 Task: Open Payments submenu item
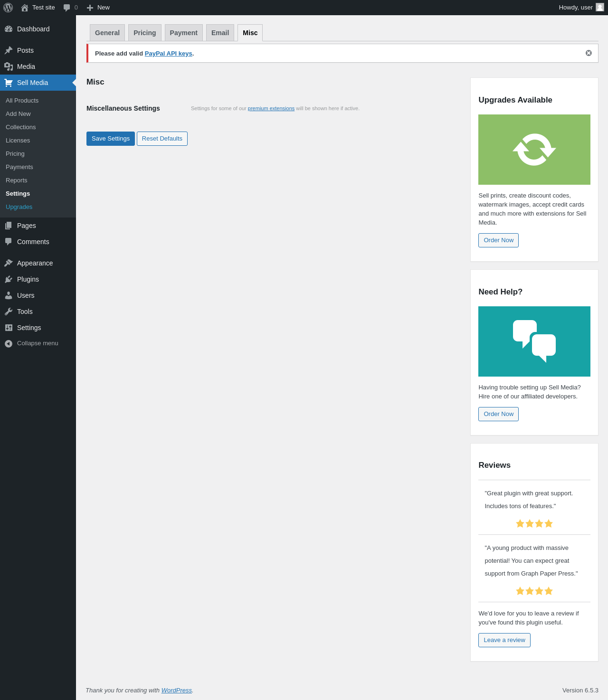[38, 167]
